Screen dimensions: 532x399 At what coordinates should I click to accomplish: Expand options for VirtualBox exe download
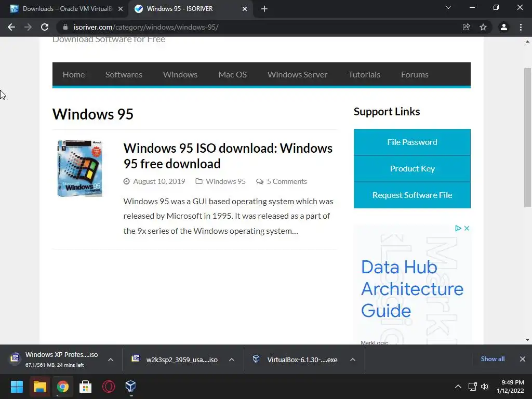(353, 360)
